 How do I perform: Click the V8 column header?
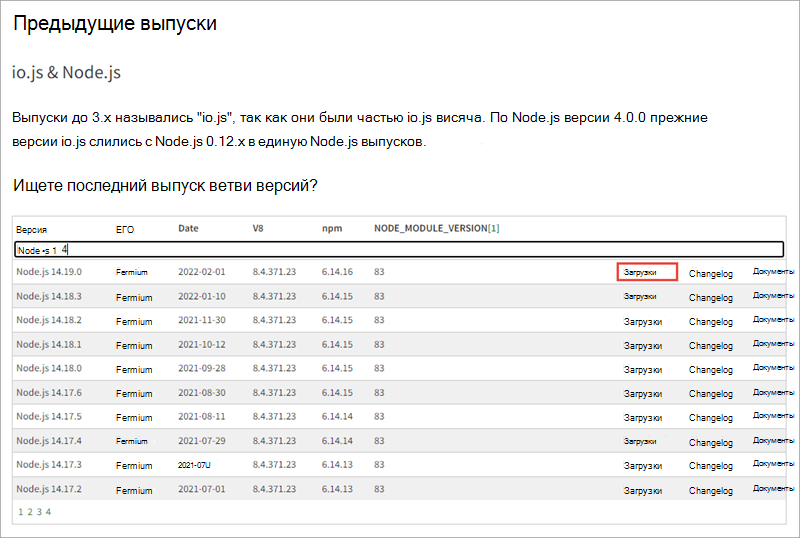(x=258, y=228)
